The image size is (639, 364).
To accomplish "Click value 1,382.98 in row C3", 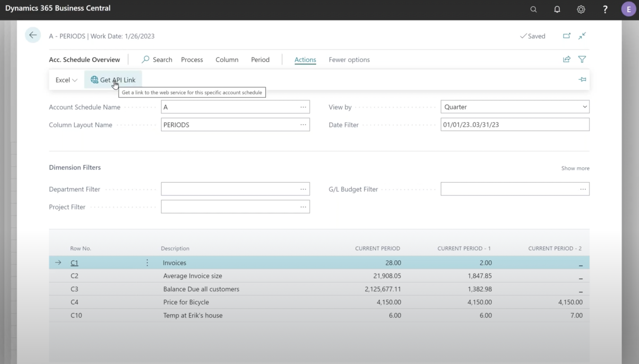I will coord(480,289).
